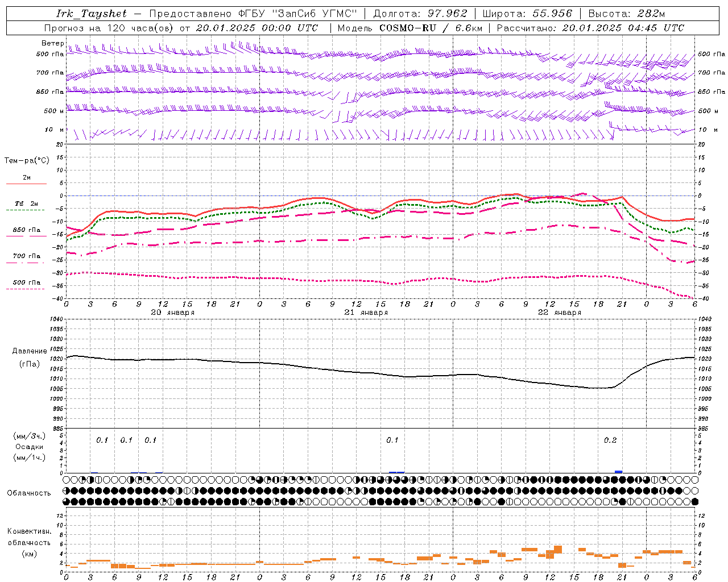Click the blue precipitation bar under 0.1 on 21 января
Image resolution: width=728 pixels, height=582 pixels.
[x=396, y=472]
